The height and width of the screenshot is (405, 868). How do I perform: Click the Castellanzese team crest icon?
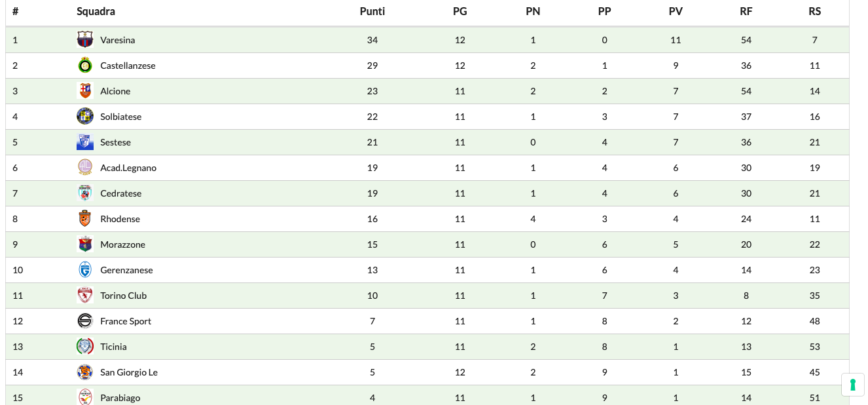coord(85,66)
